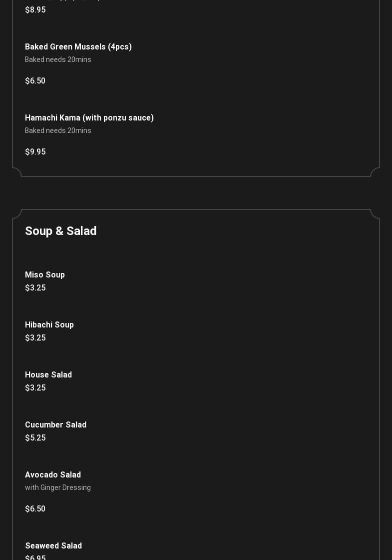Open the Avocado Salad menu item
The image size is (392, 560).
(53, 474)
